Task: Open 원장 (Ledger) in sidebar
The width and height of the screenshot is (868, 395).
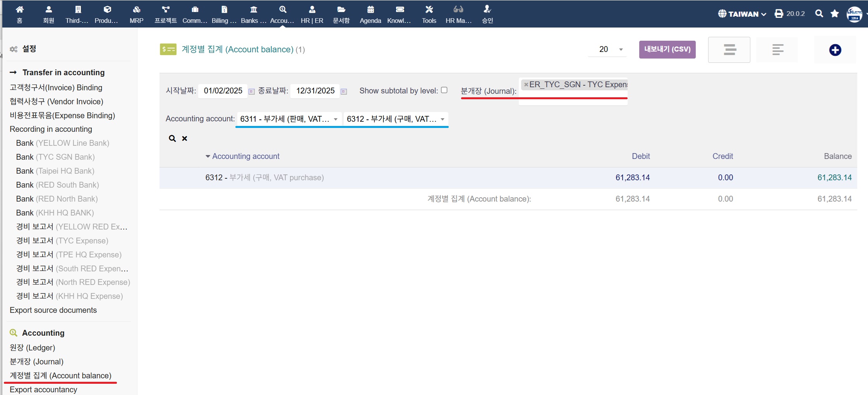Action: coord(33,348)
